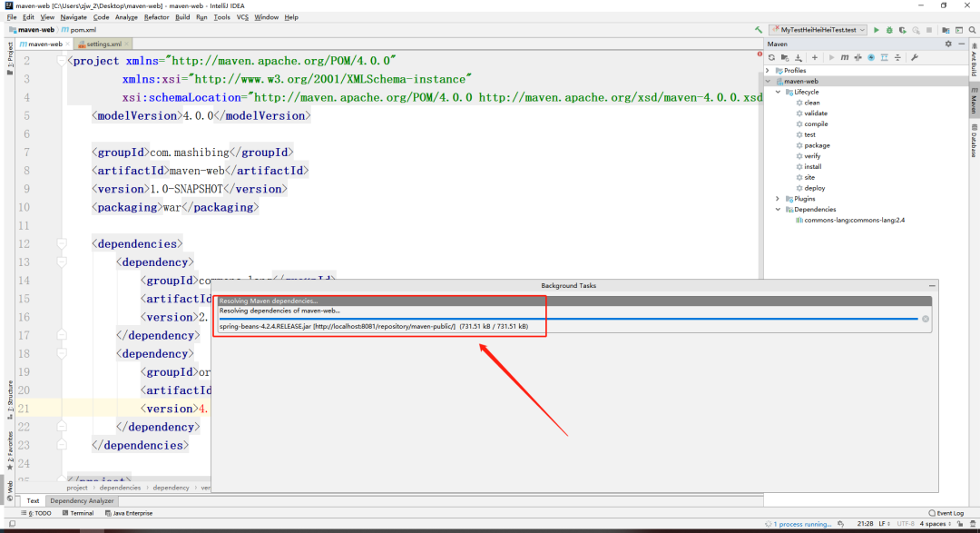Click the green Debug bug icon
Screen dimensions: 980x533
coord(889,30)
